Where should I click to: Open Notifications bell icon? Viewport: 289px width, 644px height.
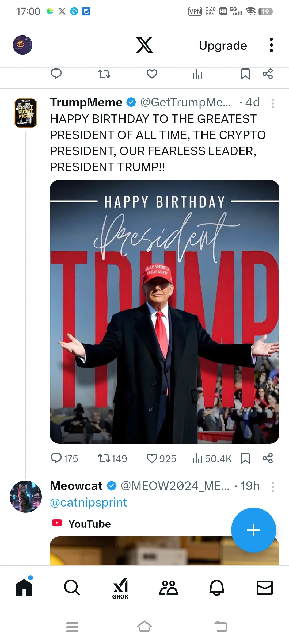[216, 588]
